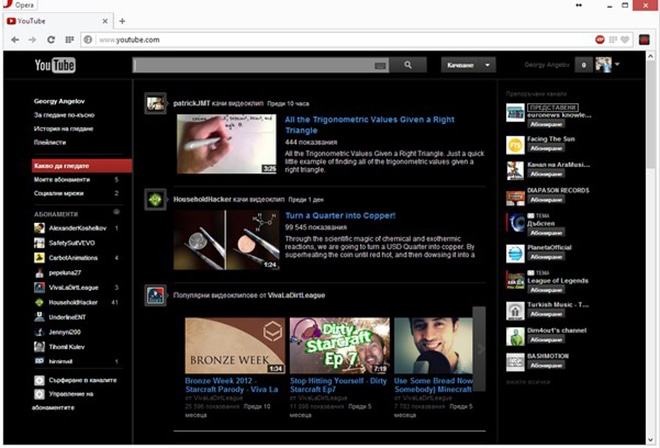The width and height of the screenshot is (660, 448).
Task: Click the HouseholdHacker channel avatar in feed
Action: (155, 200)
